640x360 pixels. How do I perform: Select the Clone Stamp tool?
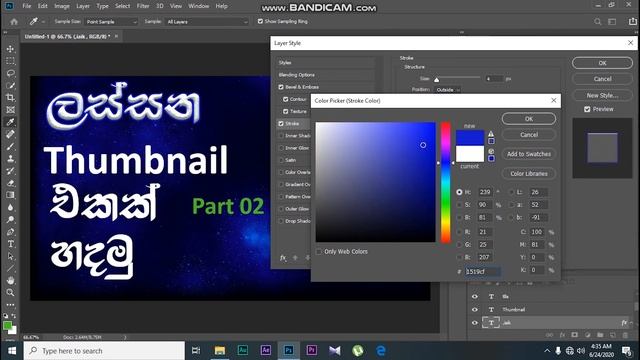[10, 159]
